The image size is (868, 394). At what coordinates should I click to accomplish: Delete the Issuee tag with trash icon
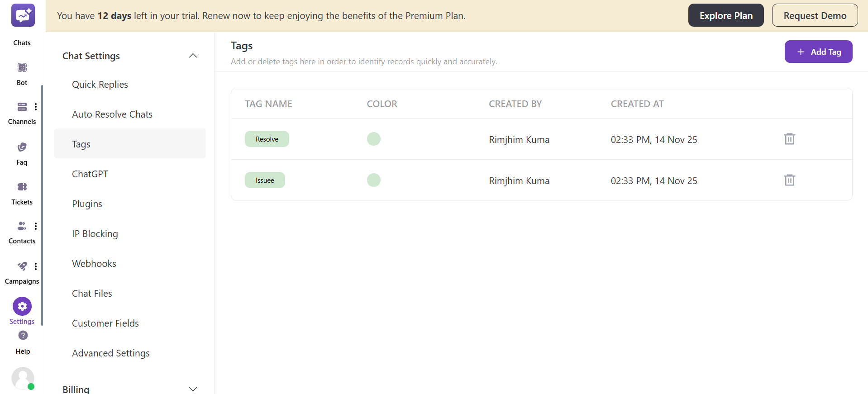pyautogui.click(x=789, y=180)
